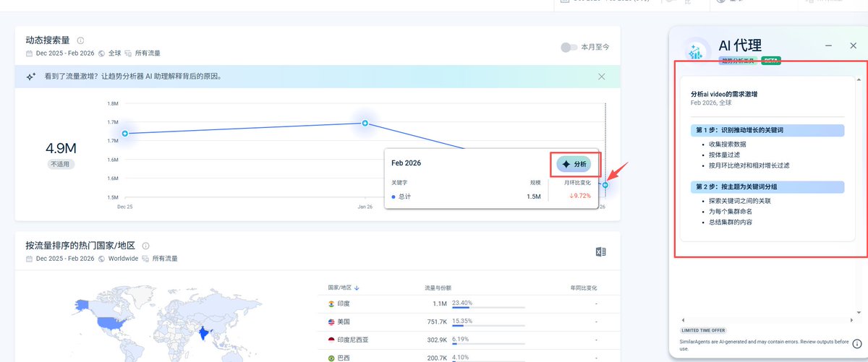This screenshot has width=868, height=362.
Task: Dismiss the AI trend analyzer banner
Action: coord(602,76)
